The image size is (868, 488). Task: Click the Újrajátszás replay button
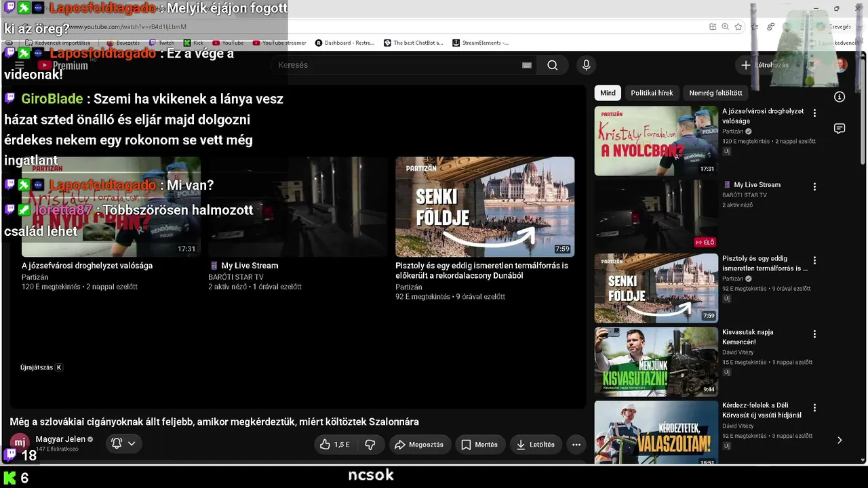tap(41, 367)
